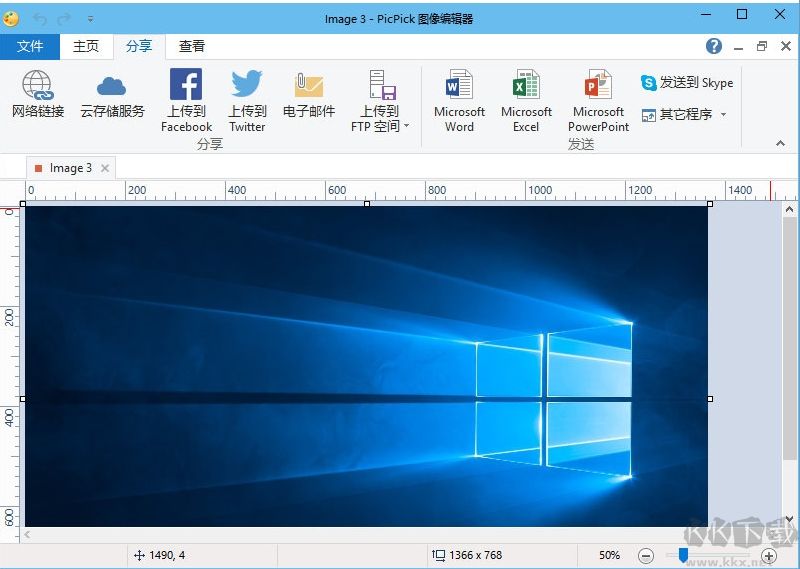Screen dimensions: 800x569
Task: Click the vertical scrollbar up arrow
Action: pyautogui.click(x=789, y=209)
